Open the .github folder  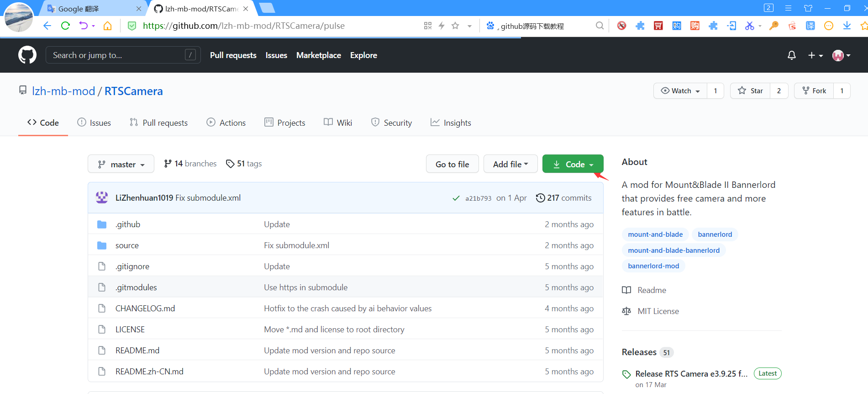click(128, 224)
